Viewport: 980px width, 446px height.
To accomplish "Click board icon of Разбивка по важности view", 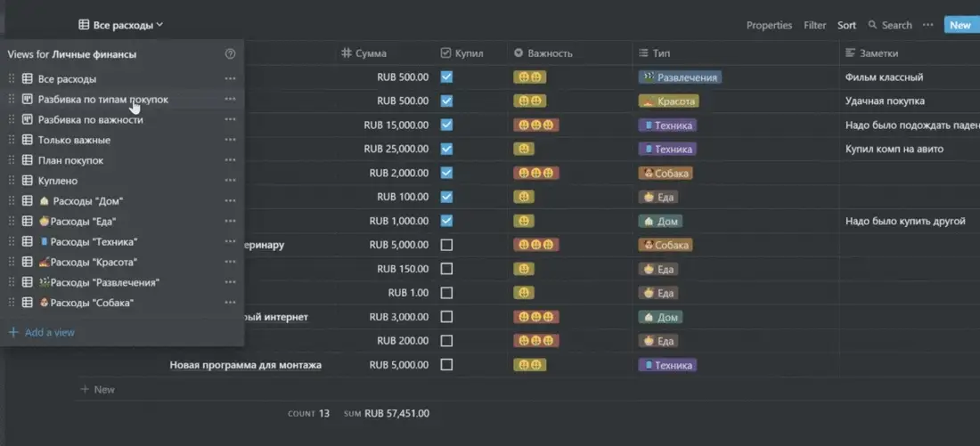I will (28, 119).
